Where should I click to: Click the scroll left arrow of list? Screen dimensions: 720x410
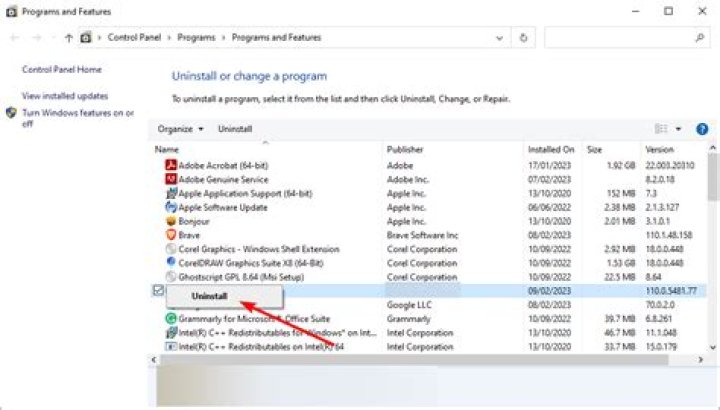[154, 360]
